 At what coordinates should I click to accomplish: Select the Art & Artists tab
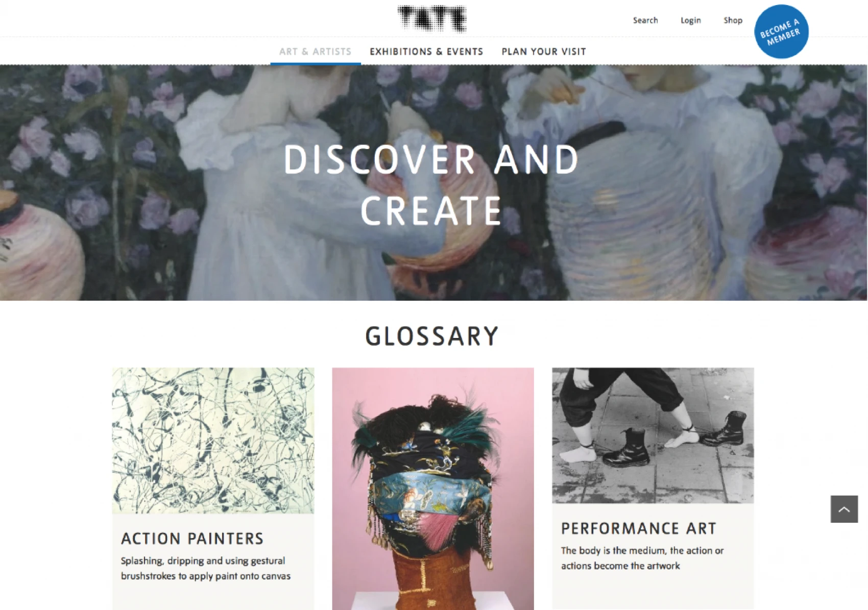click(316, 52)
